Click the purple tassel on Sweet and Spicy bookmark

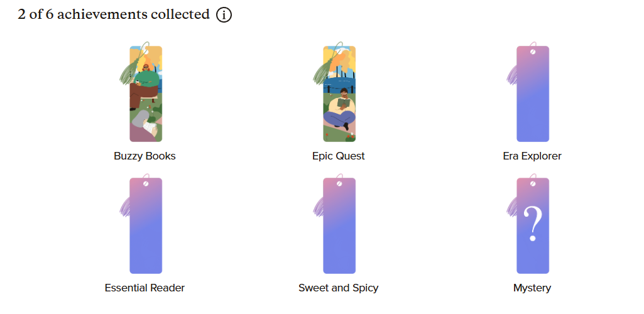point(319,207)
